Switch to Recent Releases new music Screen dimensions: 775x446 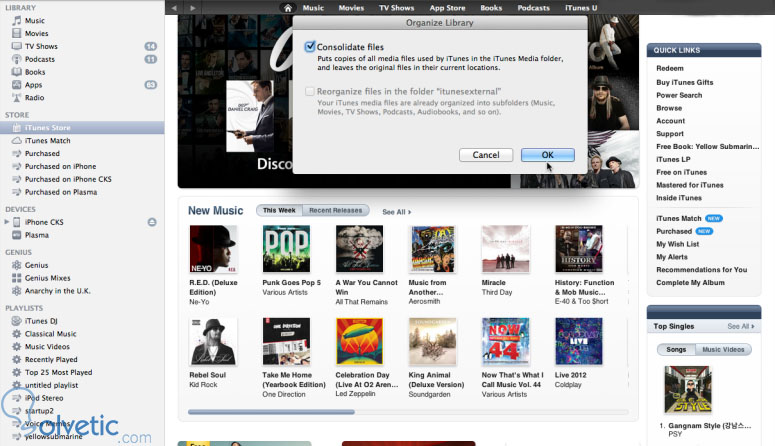pyautogui.click(x=336, y=210)
